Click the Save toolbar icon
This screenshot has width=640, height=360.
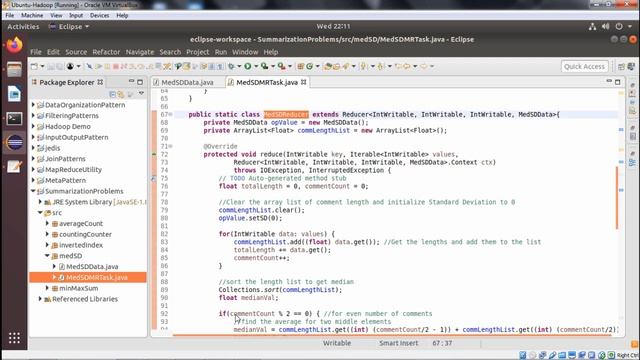pos(51,66)
